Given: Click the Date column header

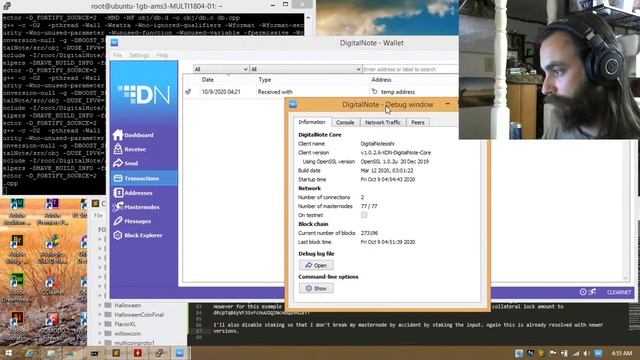Looking at the screenshot, I should tap(207, 80).
